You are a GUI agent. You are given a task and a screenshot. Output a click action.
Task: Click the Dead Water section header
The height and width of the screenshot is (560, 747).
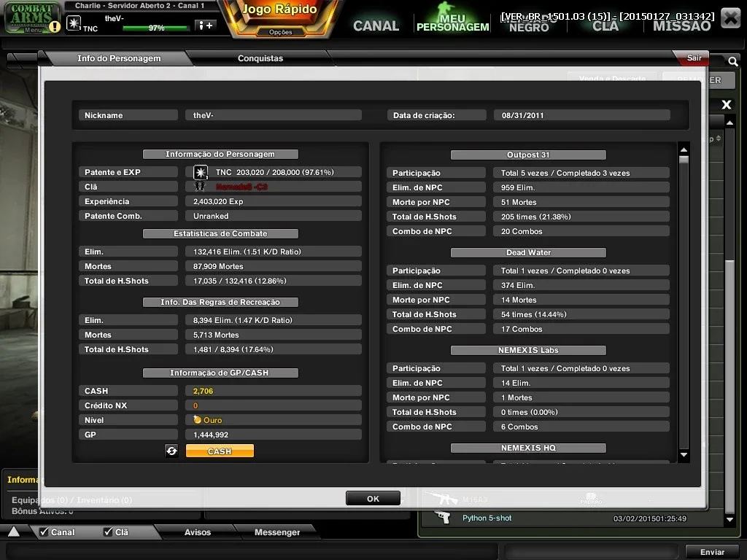point(528,252)
